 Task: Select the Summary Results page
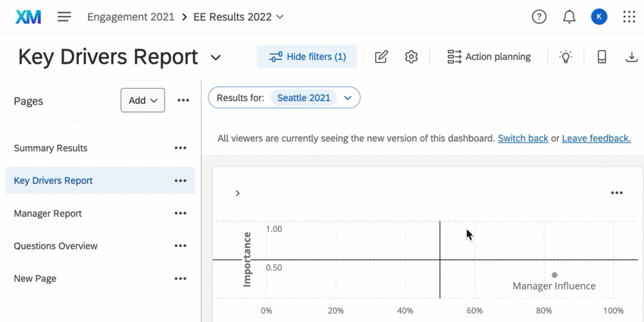[51, 148]
